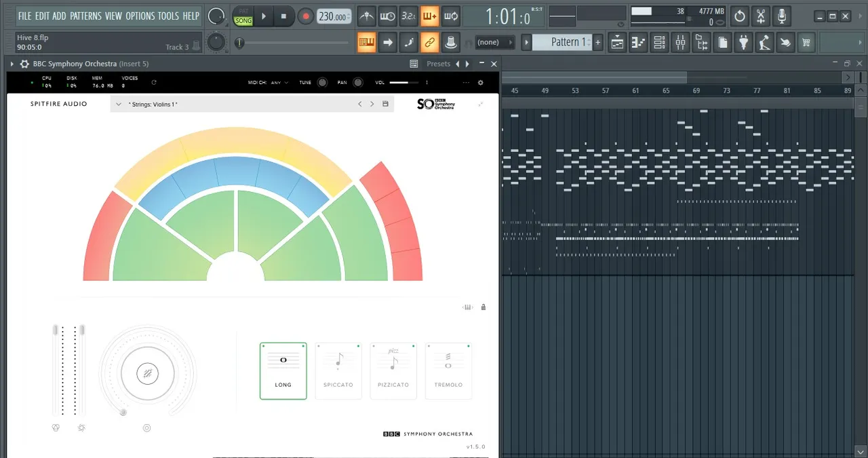Open the FILE menu
The image size is (868, 458).
[24, 16]
